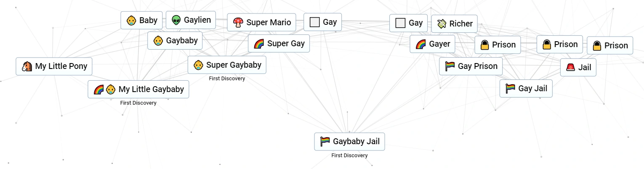
Task: Click the red siren icon on Jail
Action: coord(571,67)
